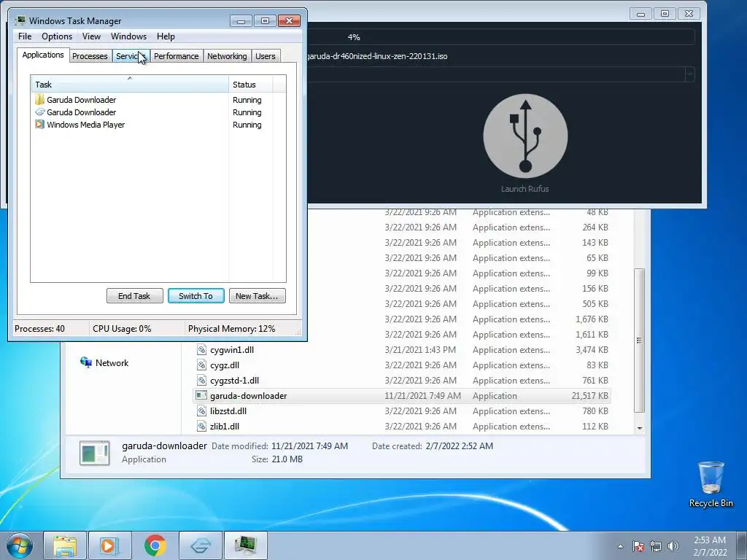747x560 pixels.
Task: Switch to the Garuda Downloader taskbar icon
Action: [201, 545]
